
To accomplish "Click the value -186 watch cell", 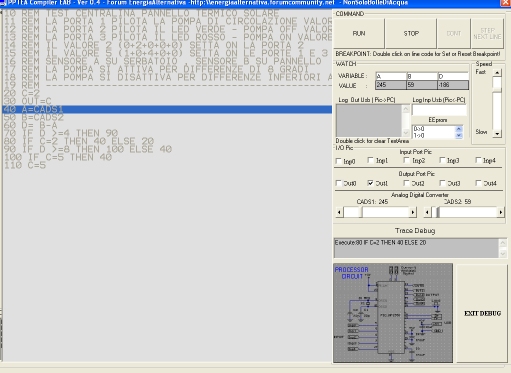I will [453, 85].
